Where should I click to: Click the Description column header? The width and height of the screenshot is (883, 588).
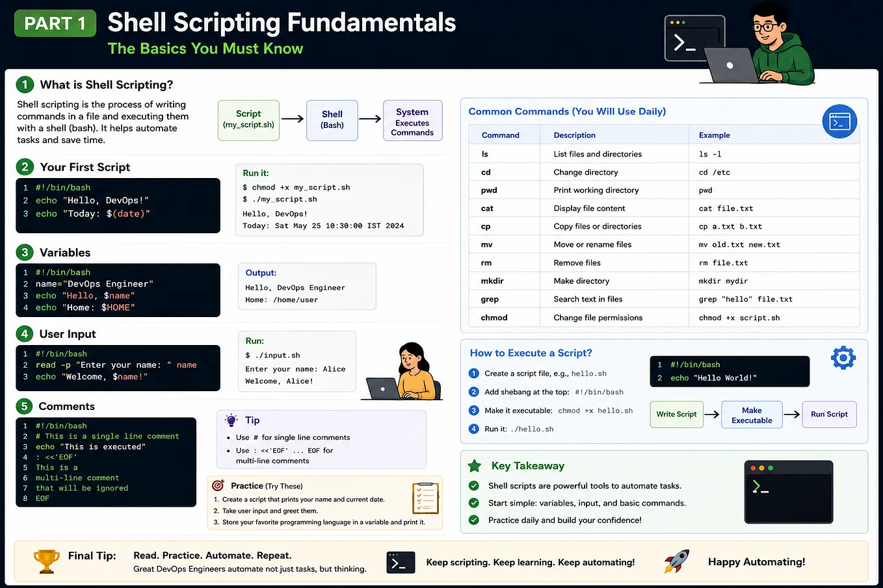pyautogui.click(x=575, y=135)
